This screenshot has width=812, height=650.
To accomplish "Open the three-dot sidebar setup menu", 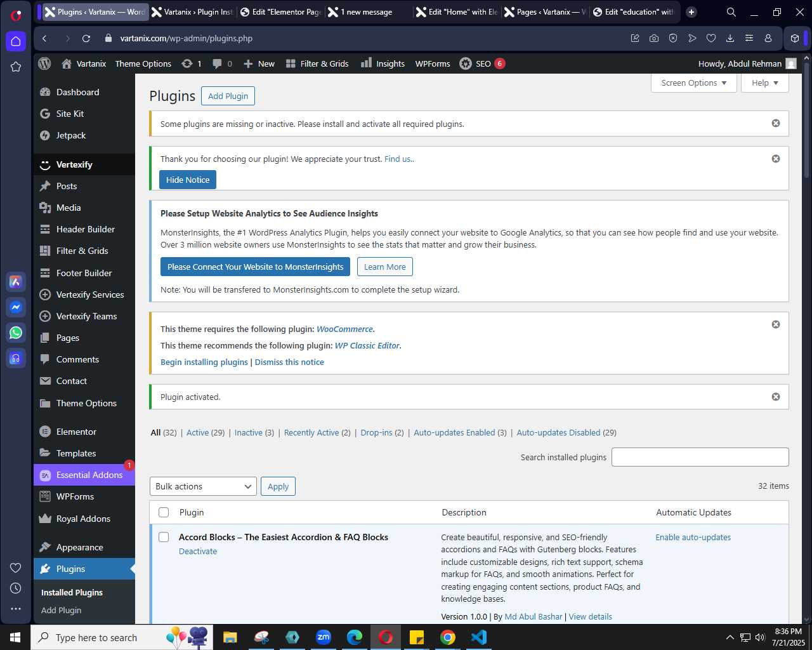I will click(16, 609).
